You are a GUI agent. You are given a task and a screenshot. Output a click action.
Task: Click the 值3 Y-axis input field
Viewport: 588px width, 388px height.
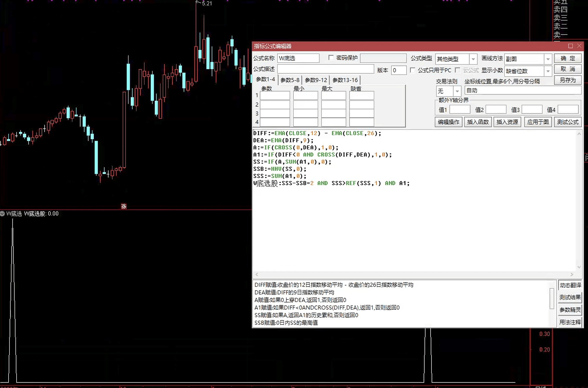532,109
